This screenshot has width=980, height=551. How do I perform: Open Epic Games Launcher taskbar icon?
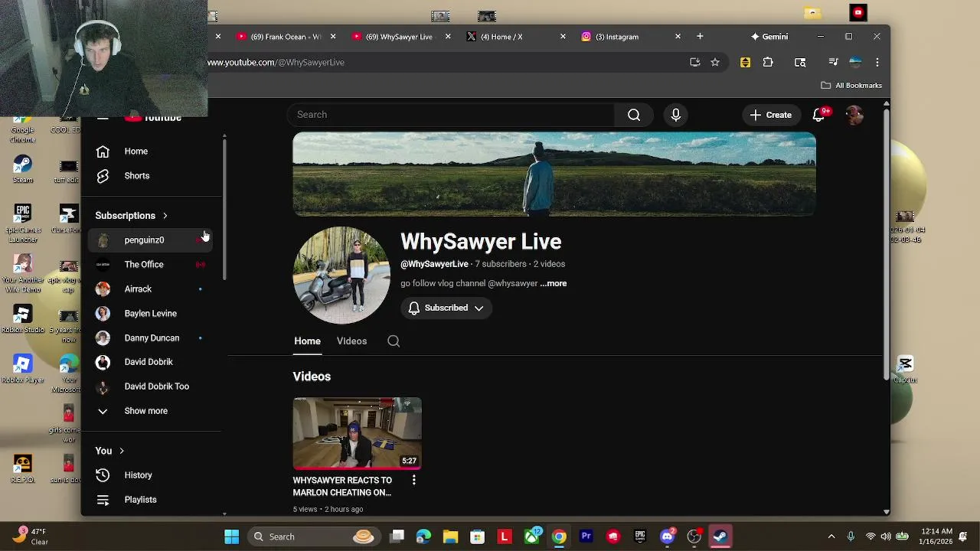tap(640, 536)
